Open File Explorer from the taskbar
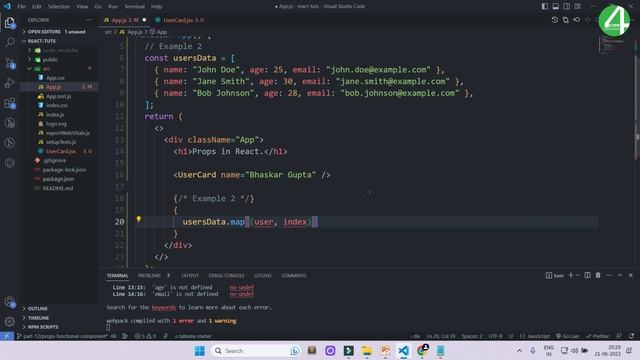This screenshot has height=360, width=640. point(367,351)
